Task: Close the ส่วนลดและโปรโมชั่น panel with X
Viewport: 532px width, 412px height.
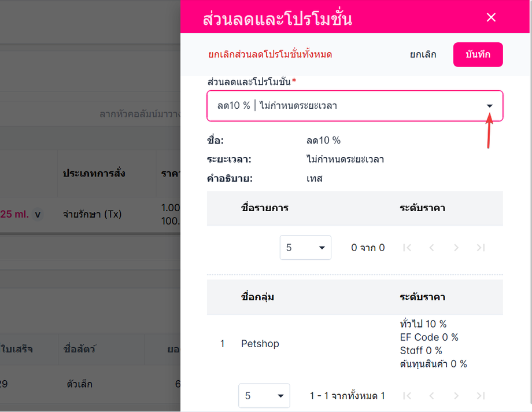Action: tap(491, 17)
